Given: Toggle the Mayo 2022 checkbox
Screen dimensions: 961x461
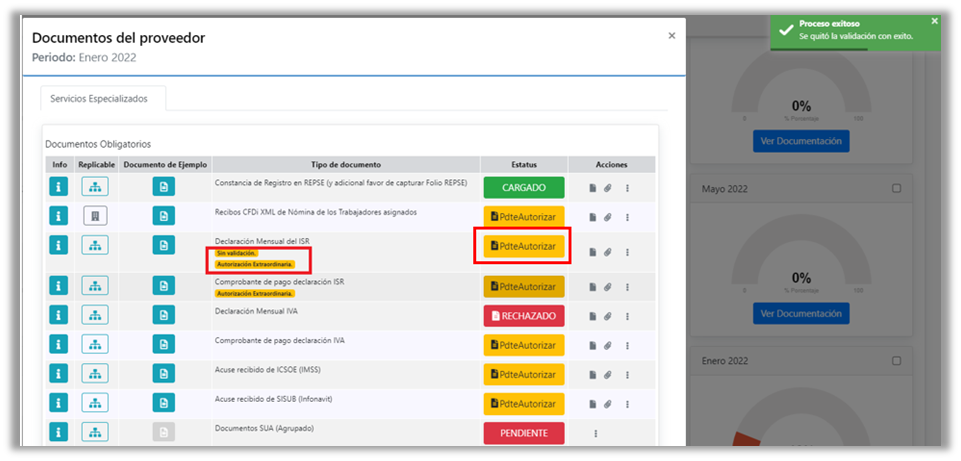Looking at the screenshot, I should 896,189.
